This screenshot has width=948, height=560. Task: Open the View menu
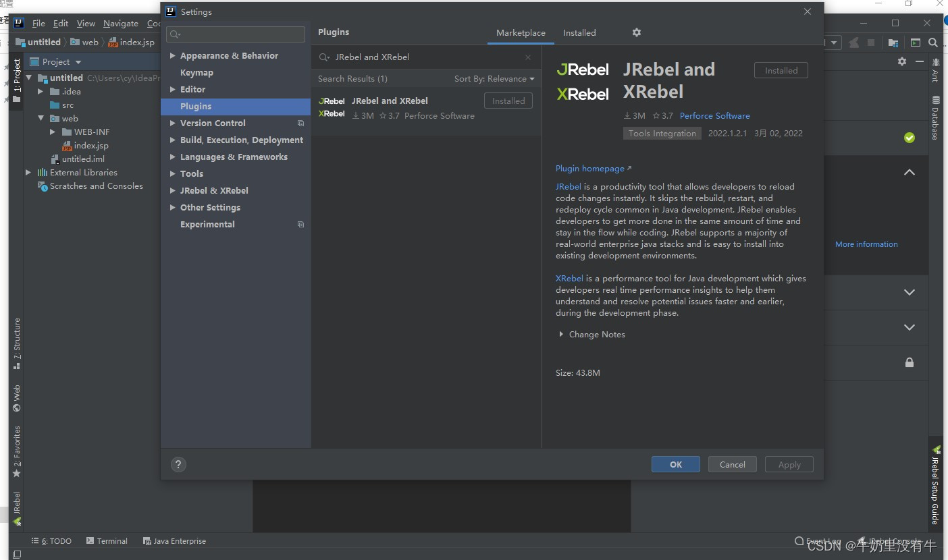86,24
